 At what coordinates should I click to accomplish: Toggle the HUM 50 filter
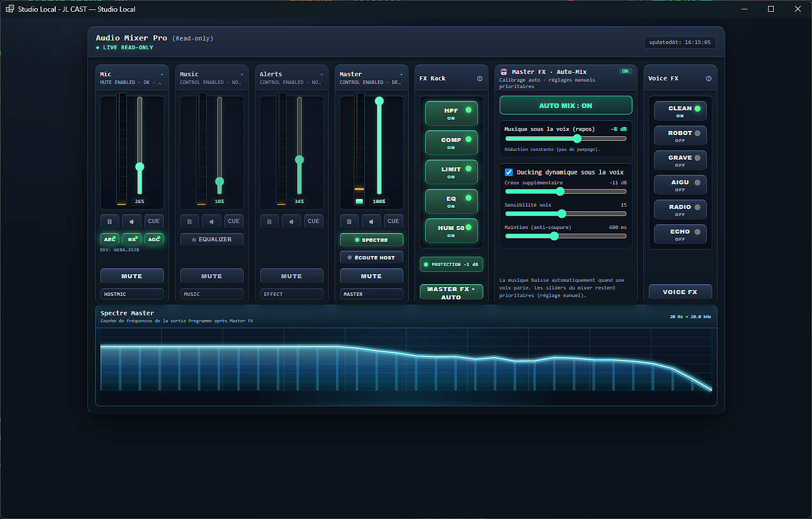coord(452,231)
